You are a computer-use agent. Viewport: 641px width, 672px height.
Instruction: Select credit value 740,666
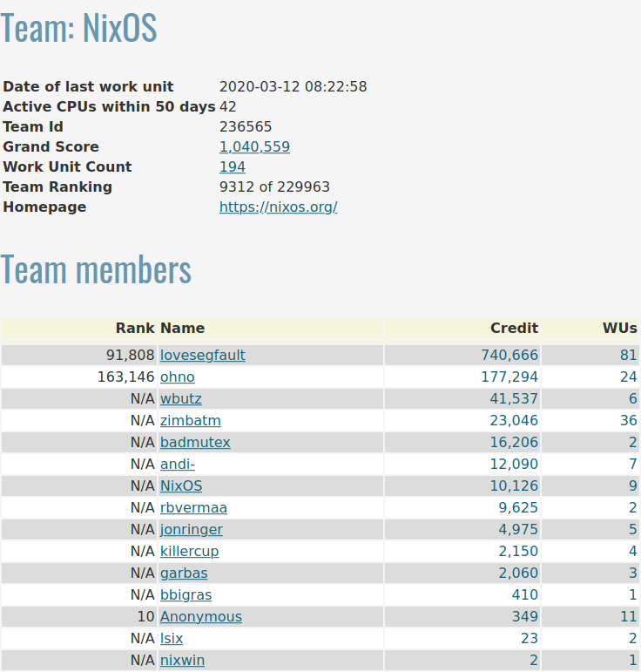(x=509, y=356)
